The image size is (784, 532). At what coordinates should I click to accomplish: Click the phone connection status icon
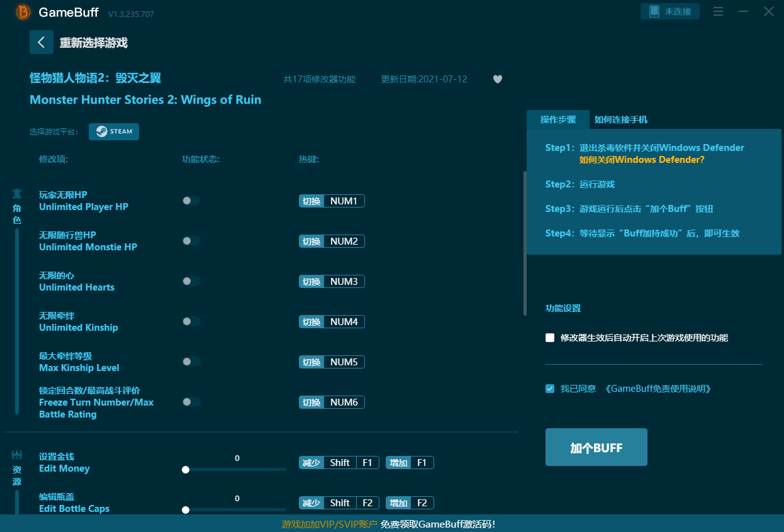pos(654,11)
